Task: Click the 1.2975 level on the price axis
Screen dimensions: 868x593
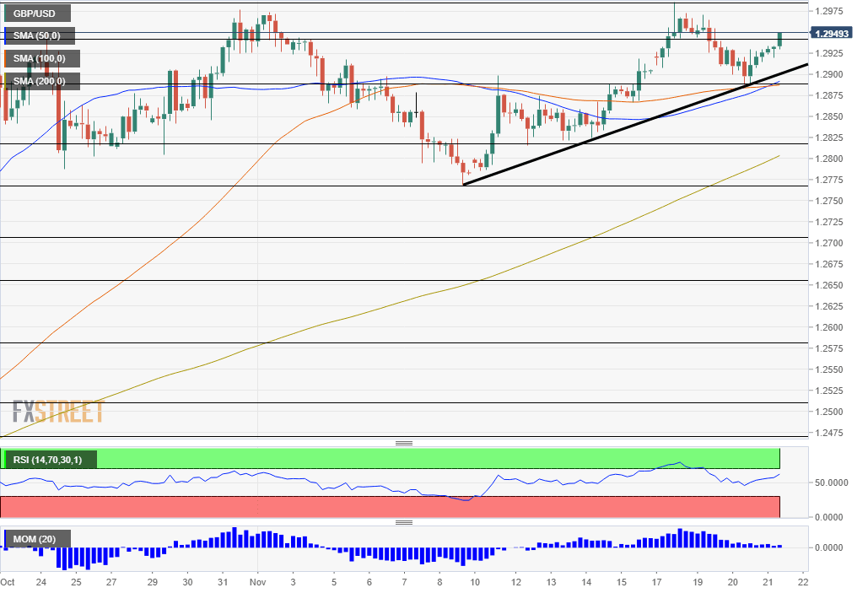Action: [x=833, y=11]
